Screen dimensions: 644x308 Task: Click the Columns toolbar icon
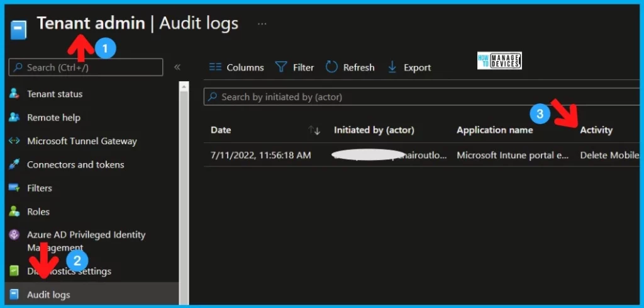coord(215,67)
